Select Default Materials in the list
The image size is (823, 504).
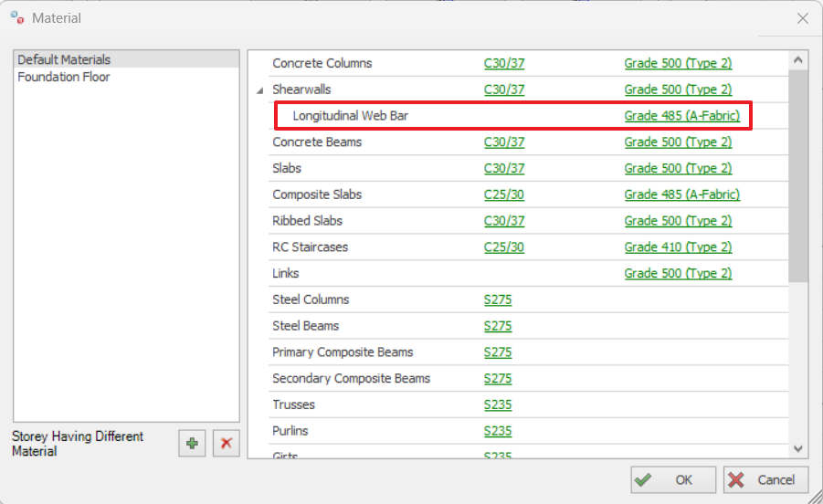pyautogui.click(x=64, y=59)
